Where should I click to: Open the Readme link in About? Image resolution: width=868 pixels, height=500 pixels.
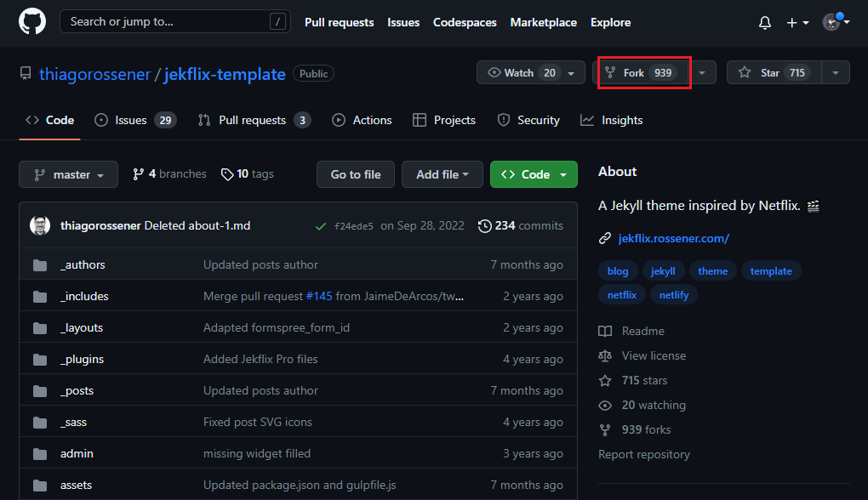[x=631, y=332]
